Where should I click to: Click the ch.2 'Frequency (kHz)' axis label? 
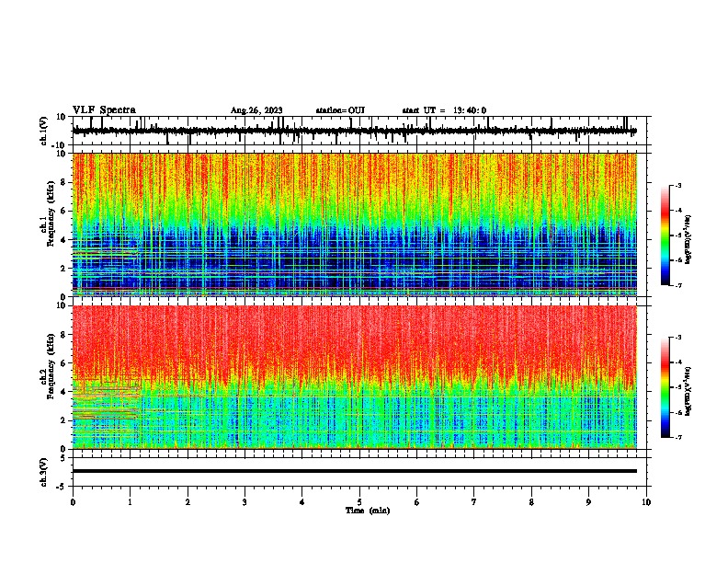pos(51,366)
